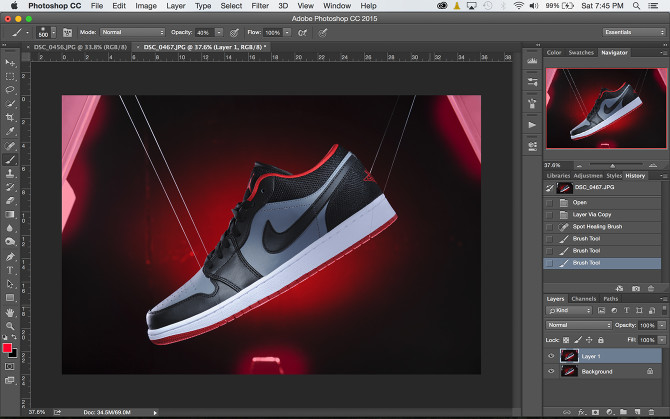Open Spotlight search in menu bar

[x=636, y=6]
